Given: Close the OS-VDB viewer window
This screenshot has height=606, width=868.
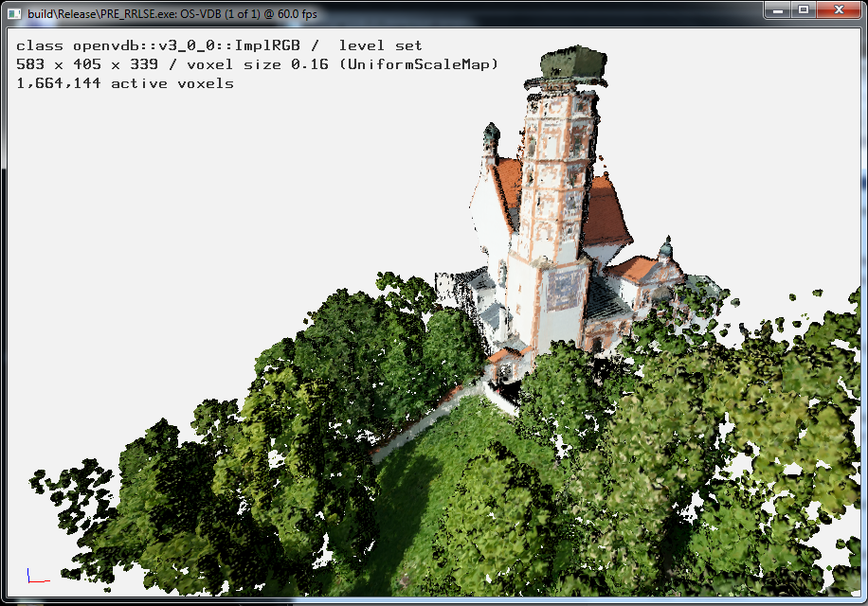Looking at the screenshot, I should click(839, 10).
